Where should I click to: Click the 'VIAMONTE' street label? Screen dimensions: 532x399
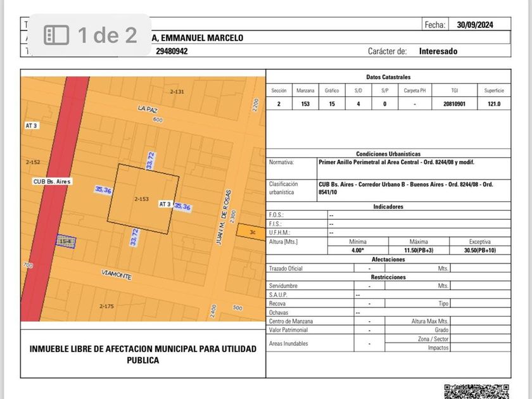coord(117,274)
